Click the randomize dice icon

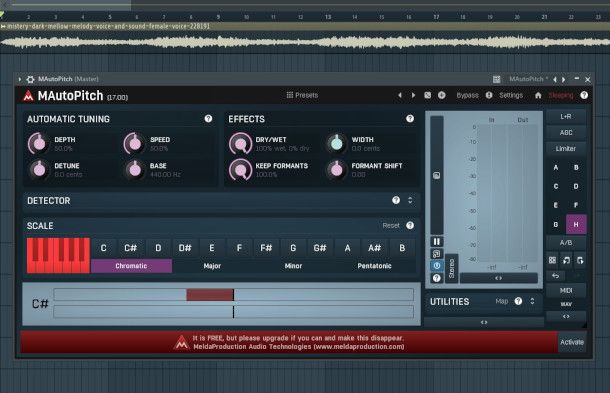pos(428,95)
